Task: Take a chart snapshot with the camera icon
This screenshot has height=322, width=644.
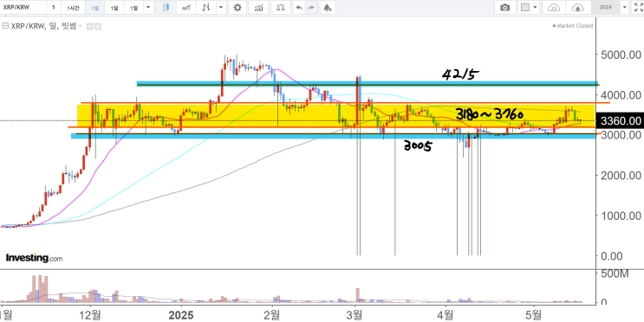Action: [504, 8]
